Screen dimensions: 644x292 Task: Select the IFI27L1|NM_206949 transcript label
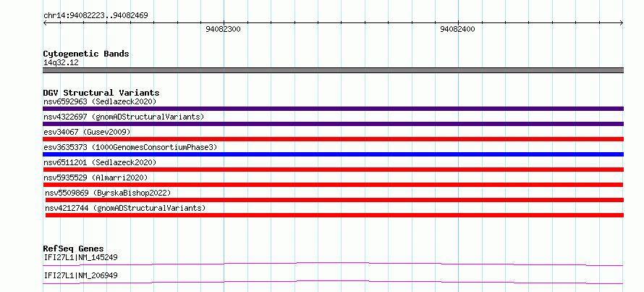click(80, 275)
